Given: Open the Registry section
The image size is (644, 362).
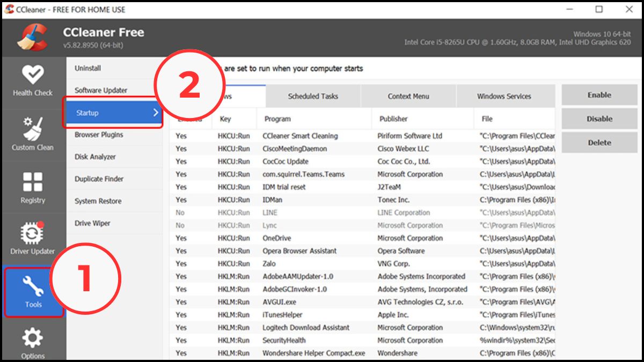Looking at the screenshot, I should [x=33, y=188].
